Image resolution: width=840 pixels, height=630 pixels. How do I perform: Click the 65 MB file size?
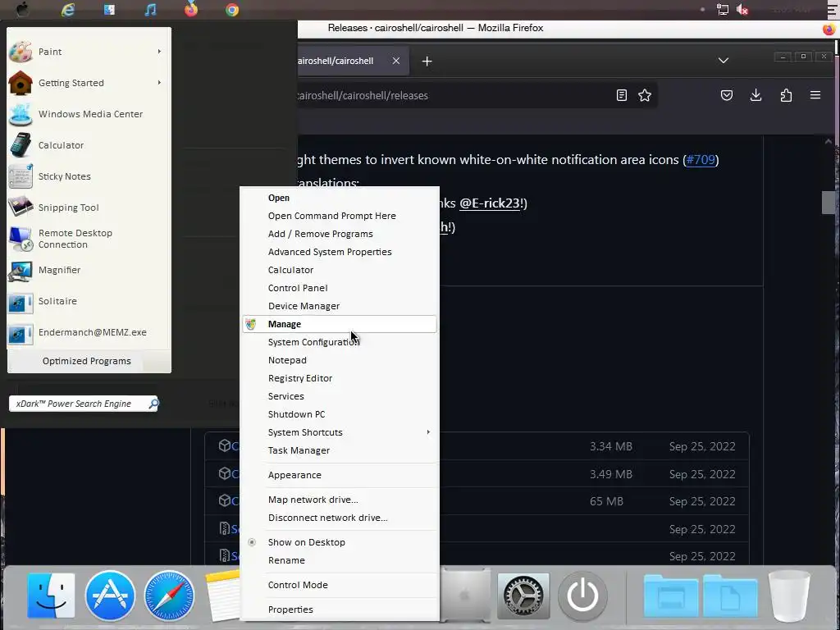tap(606, 501)
